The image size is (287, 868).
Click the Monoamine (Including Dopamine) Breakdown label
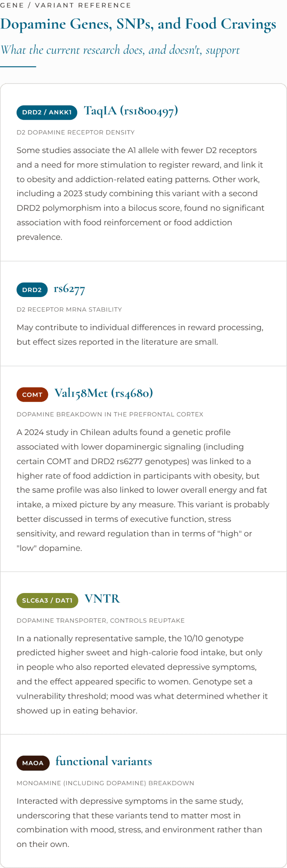click(x=106, y=783)
